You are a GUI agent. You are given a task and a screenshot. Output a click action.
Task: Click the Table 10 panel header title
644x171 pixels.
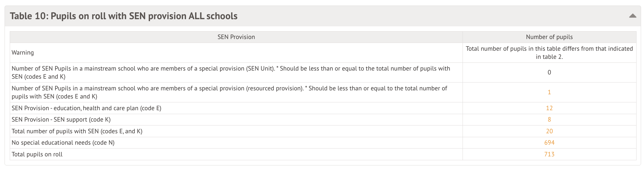pyautogui.click(x=124, y=16)
